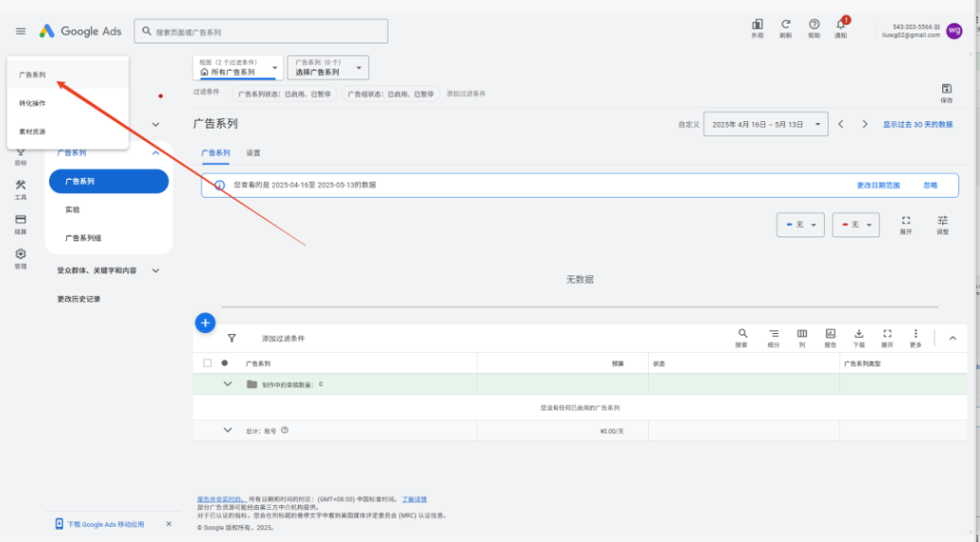
Task: Open the chart 调整 adjust icon
Action: tap(942, 224)
